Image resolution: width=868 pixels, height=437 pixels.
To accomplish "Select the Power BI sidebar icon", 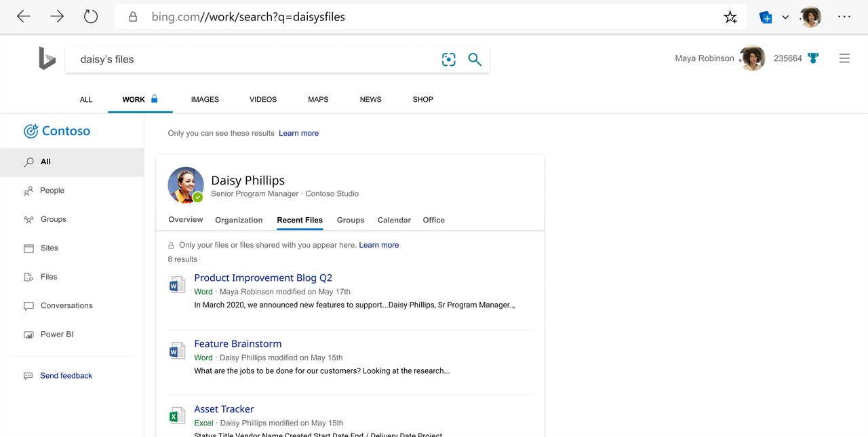I will [x=28, y=334].
